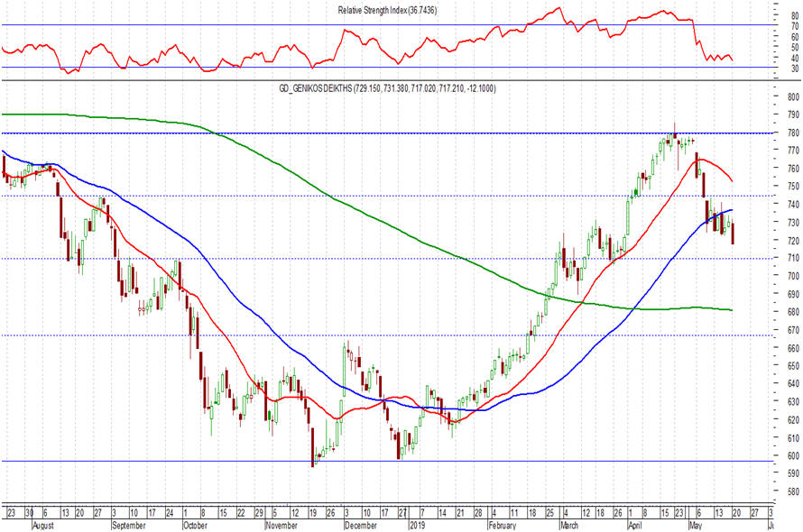Screen dimensions: 803x532
Task: Click the 700 price axis label
Action: [794, 276]
